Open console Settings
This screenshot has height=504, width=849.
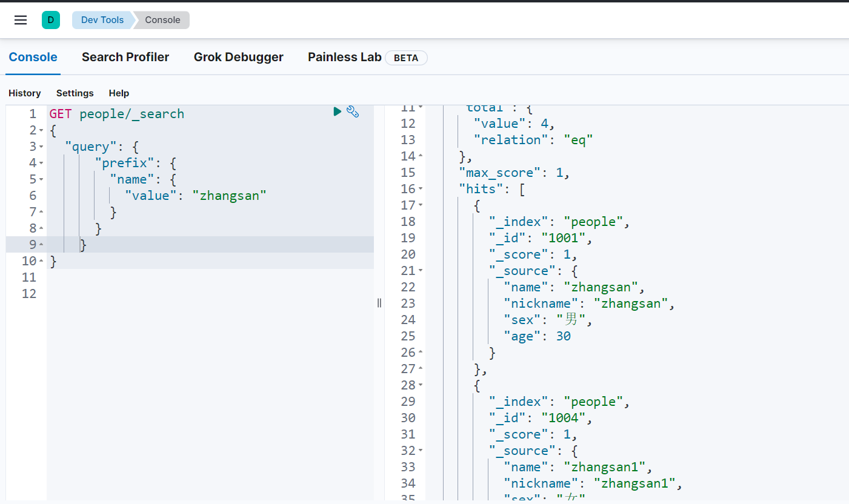click(75, 93)
